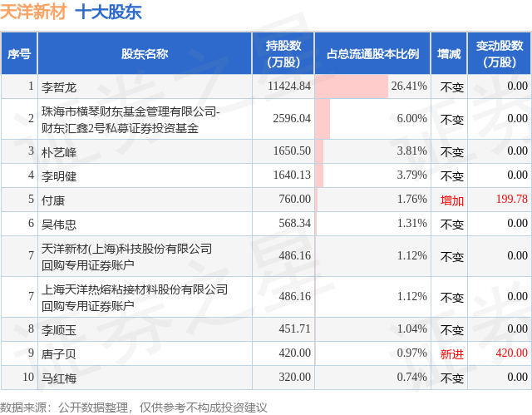Click holding value 2596.04
The image size is (532, 415).
(x=292, y=118)
